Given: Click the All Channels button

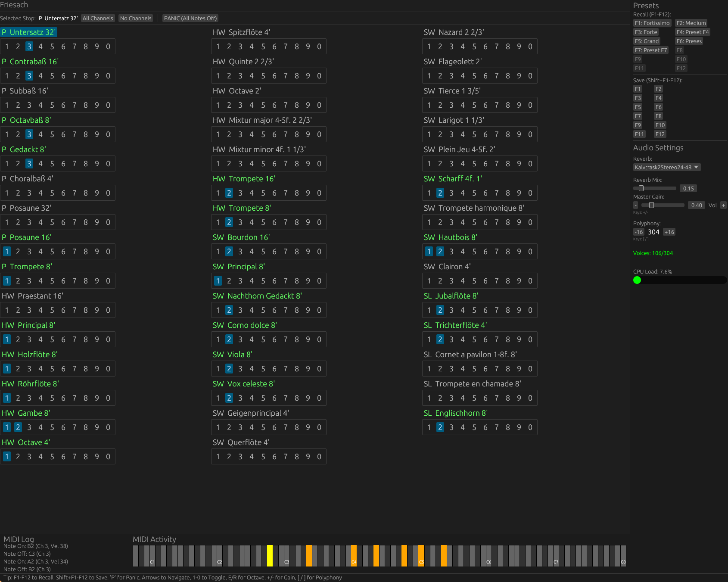Looking at the screenshot, I should [x=98, y=18].
